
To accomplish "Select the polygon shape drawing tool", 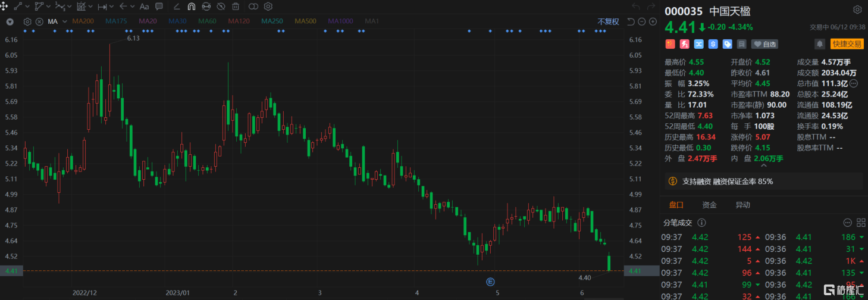I will coord(39,7).
